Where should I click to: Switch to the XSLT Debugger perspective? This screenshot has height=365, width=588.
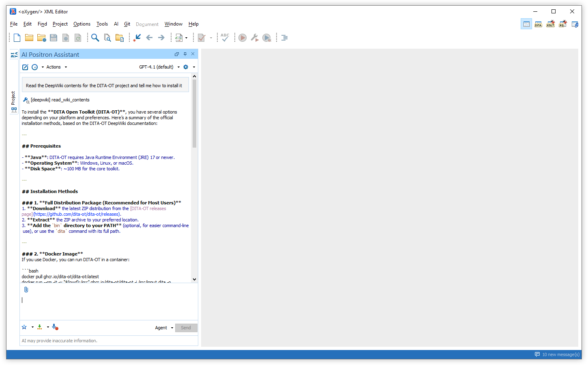pyautogui.click(x=551, y=24)
